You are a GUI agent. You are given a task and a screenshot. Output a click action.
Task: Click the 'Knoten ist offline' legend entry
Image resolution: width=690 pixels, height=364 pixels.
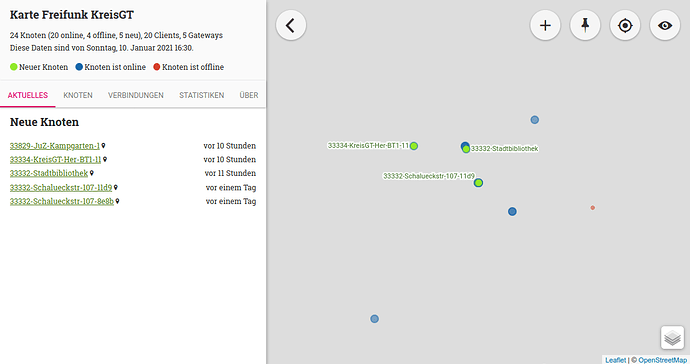click(x=188, y=67)
